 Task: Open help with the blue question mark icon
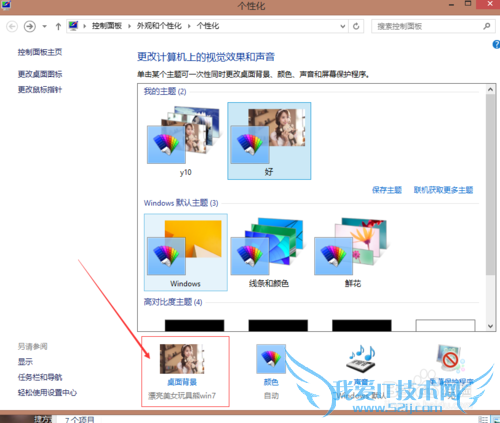click(496, 44)
